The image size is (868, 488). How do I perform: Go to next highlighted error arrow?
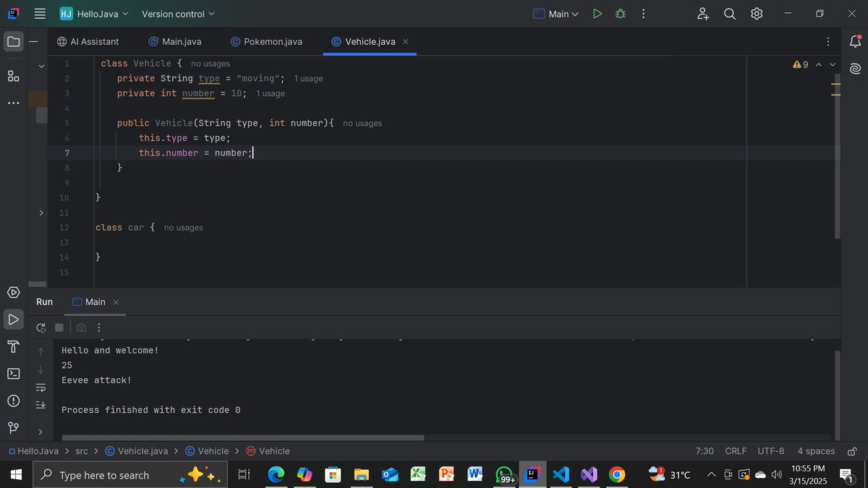pyautogui.click(x=833, y=64)
